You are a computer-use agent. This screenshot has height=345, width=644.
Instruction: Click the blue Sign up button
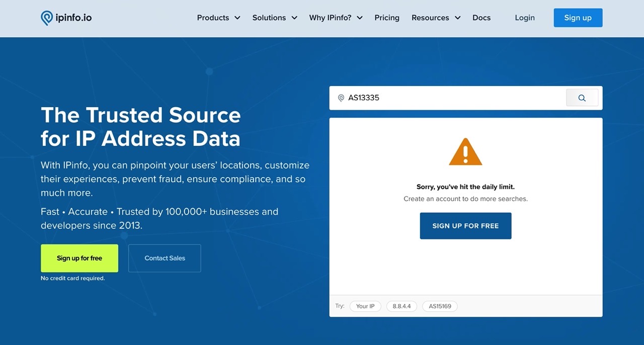click(x=578, y=18)
